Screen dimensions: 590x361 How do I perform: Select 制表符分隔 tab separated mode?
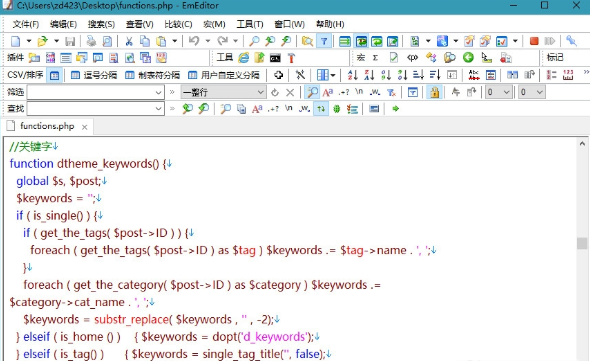click(x=152, y=75)
